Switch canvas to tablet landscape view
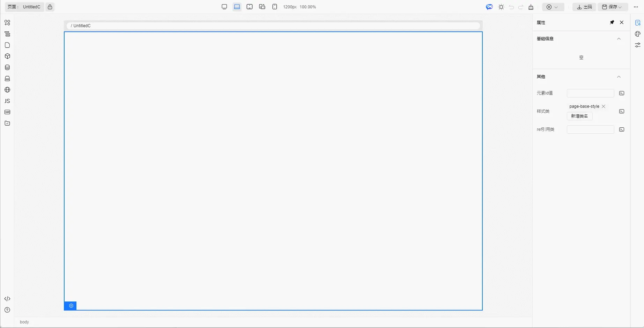 tap(250, 7)
